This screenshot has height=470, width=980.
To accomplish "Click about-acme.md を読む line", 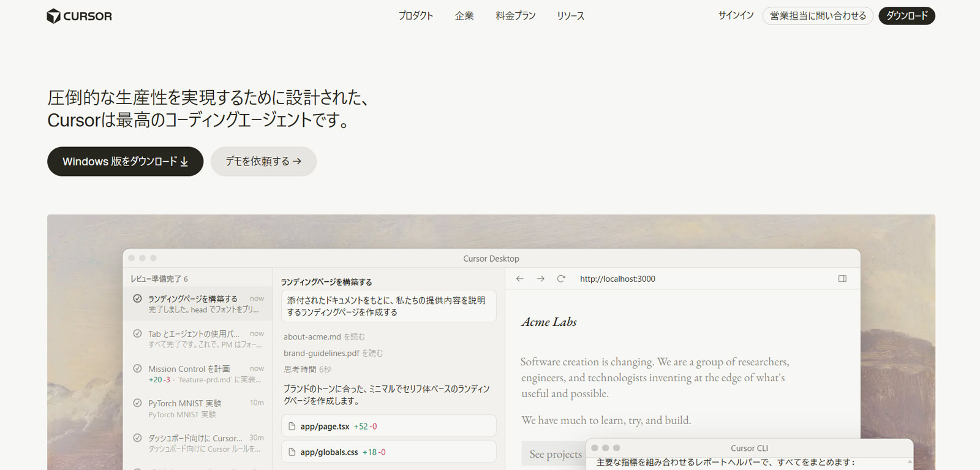I will pyautogui.click(x=324, y=336).
